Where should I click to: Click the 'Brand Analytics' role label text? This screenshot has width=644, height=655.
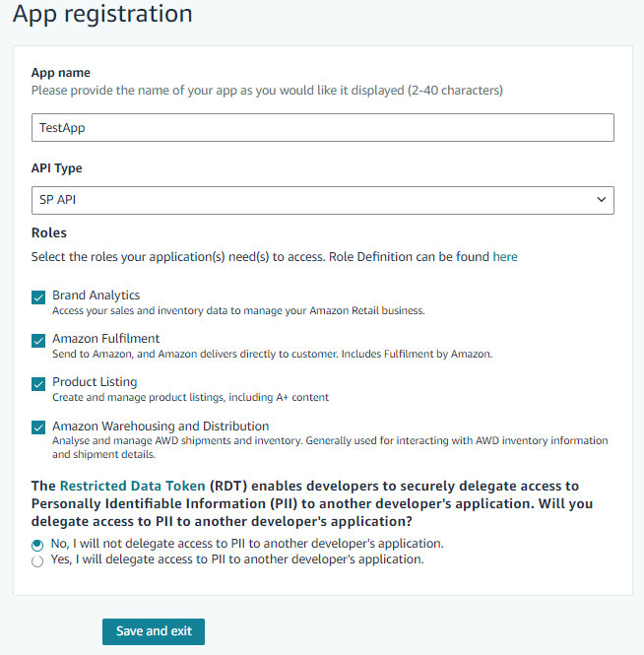pyautogui.click(x=97, y=295)
